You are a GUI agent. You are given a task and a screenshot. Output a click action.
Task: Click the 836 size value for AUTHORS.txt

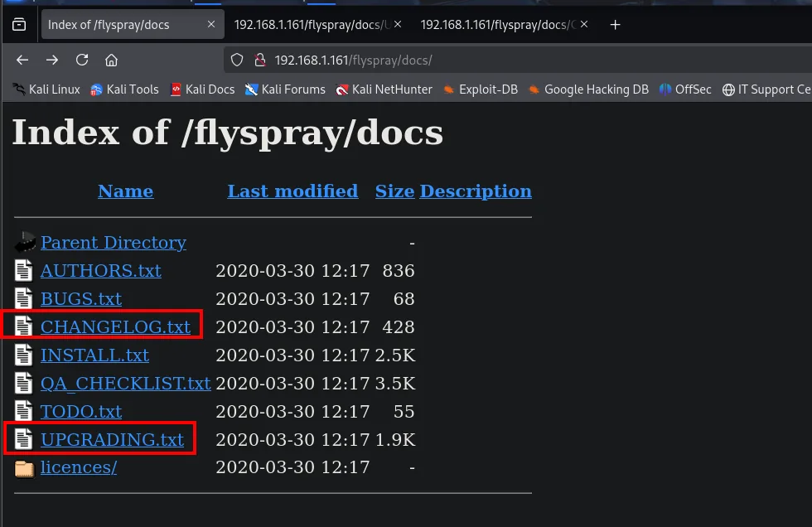tap(399, 271)
